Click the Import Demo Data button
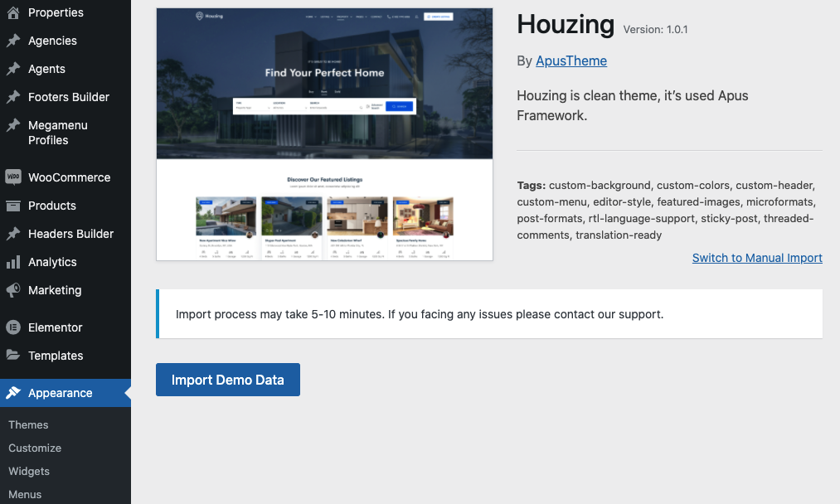Screen dimensions: 840x504 (227, 379)
